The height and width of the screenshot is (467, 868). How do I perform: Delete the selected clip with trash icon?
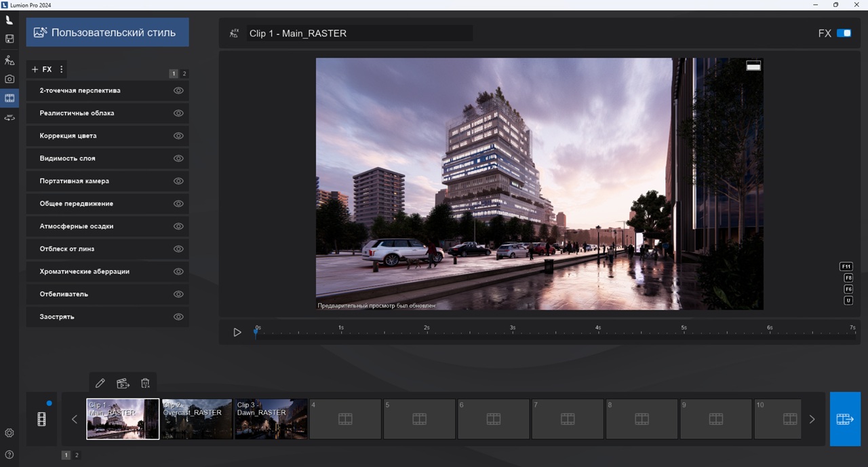tap(145, 384)
